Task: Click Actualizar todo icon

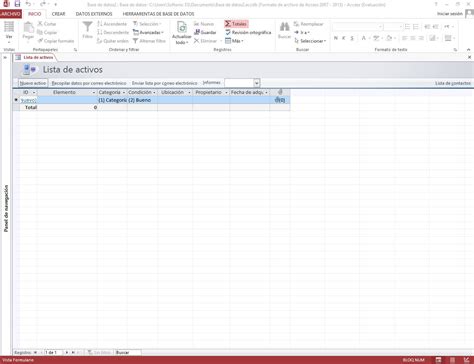Action: click(182, 27)
